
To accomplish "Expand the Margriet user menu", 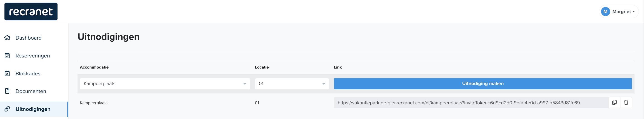I will click(x=619, y=12).
